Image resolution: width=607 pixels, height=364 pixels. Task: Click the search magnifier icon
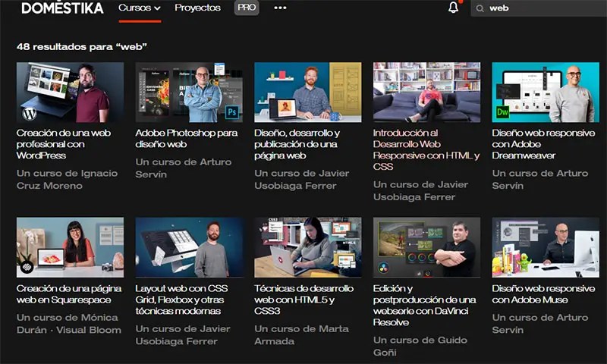[480, 8]
